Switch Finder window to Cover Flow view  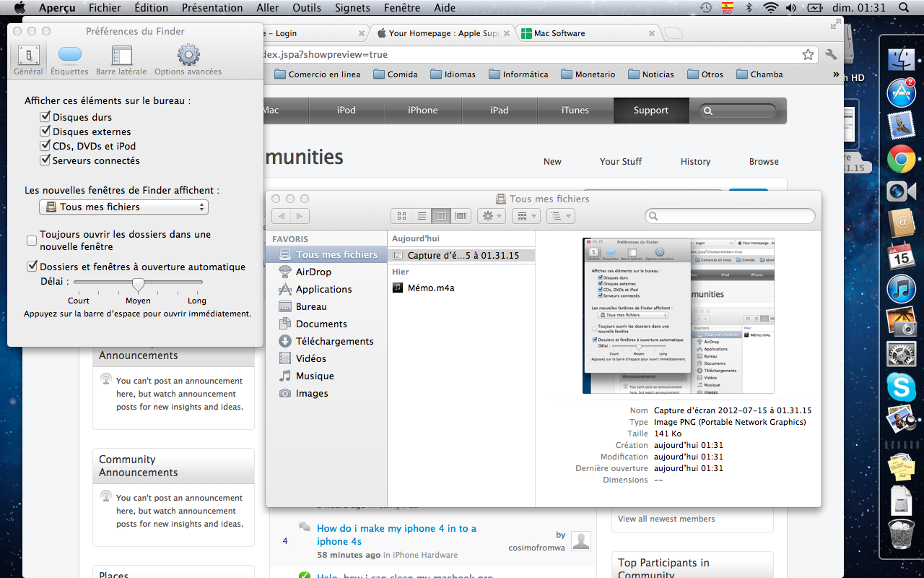461,215
